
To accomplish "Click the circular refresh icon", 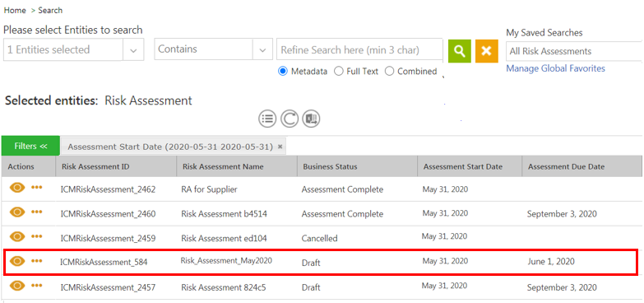I will coord(290,119).
